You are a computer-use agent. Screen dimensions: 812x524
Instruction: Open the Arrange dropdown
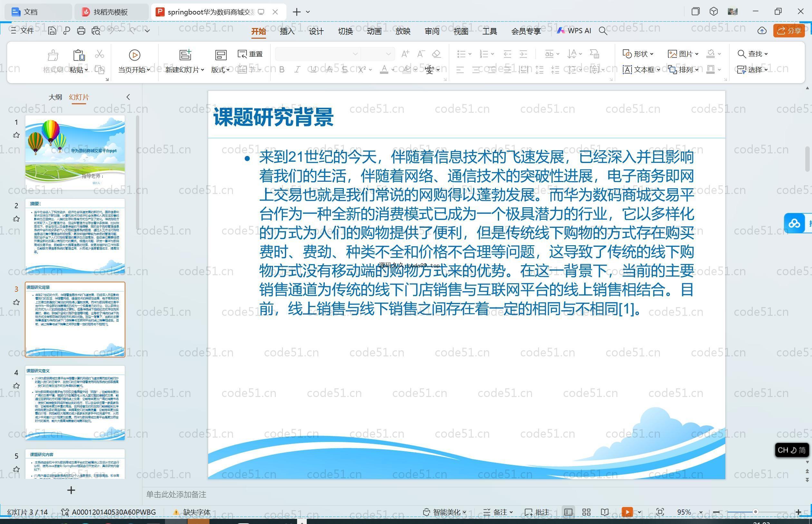pos(683,70)
